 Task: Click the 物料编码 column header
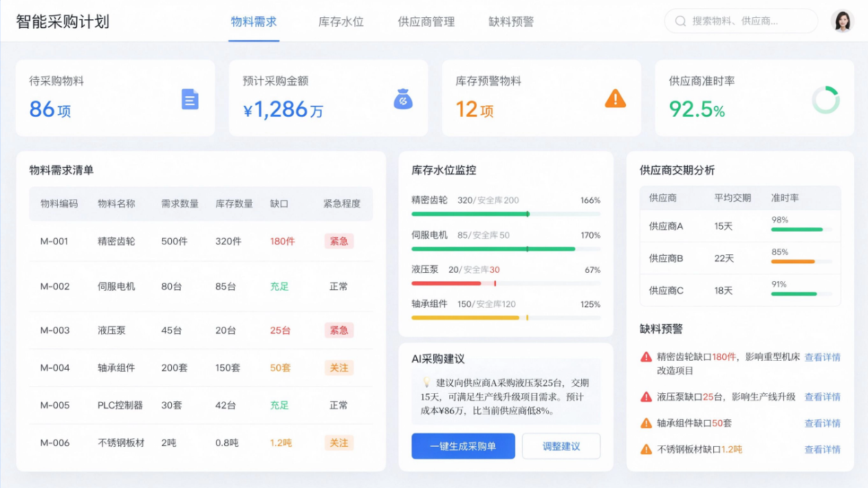[x=59, y=203]
